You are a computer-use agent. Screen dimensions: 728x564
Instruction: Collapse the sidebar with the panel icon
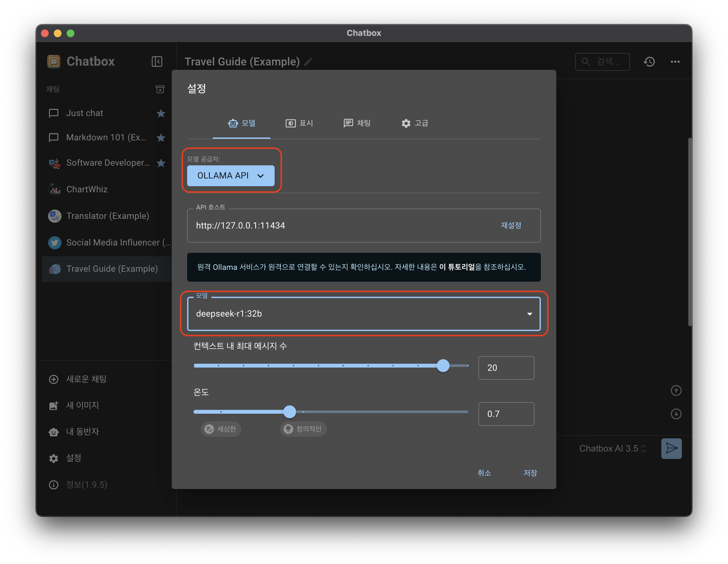157,62
